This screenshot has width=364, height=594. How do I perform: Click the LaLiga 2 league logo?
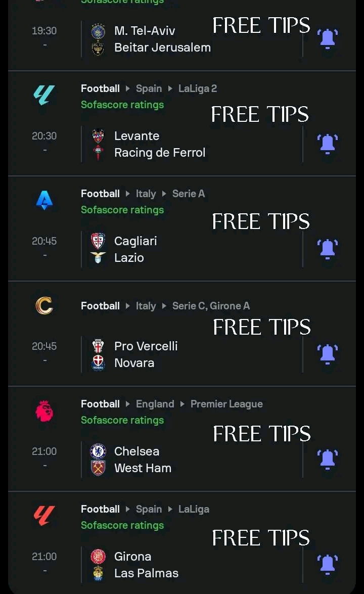point(44,96)
